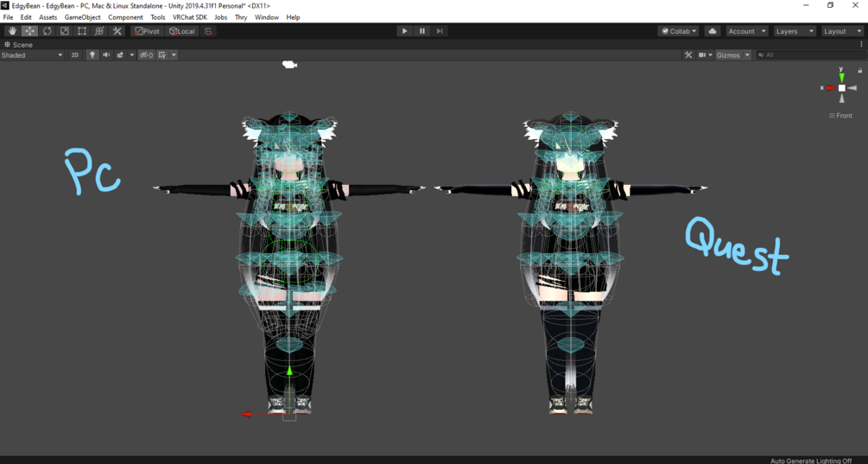
Task: Select the Rotate tool
Action: coord(47,31)
